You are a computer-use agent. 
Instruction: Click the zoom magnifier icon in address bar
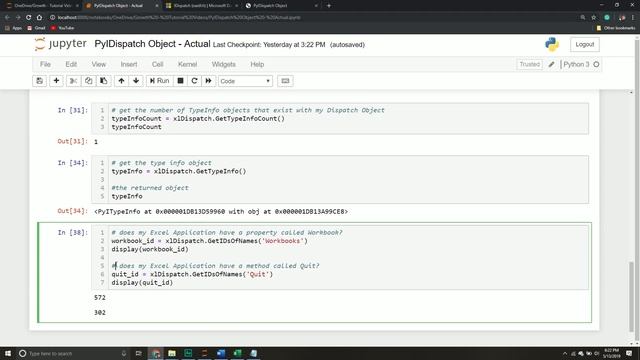[x=583, y=18]
